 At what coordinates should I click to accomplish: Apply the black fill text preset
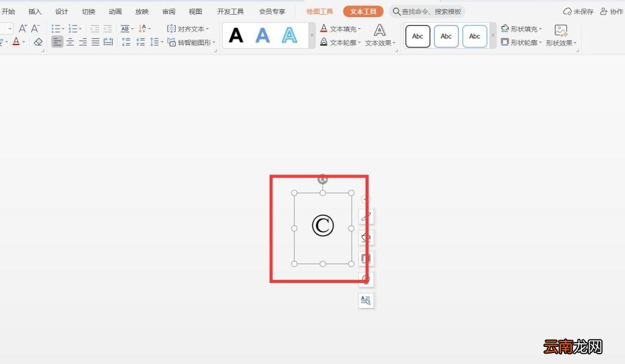pos(236,35)
